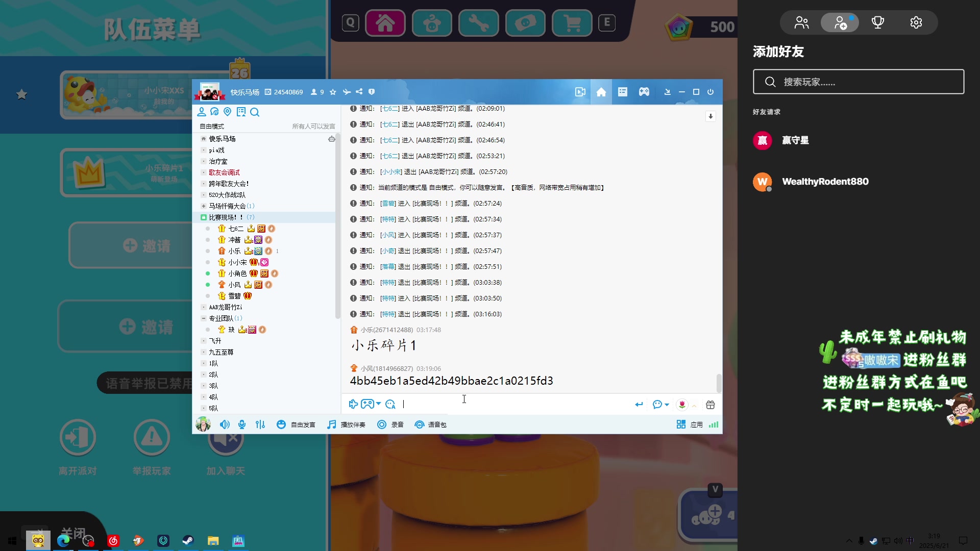Click the game home button in top bar

(x=385, y=23)
